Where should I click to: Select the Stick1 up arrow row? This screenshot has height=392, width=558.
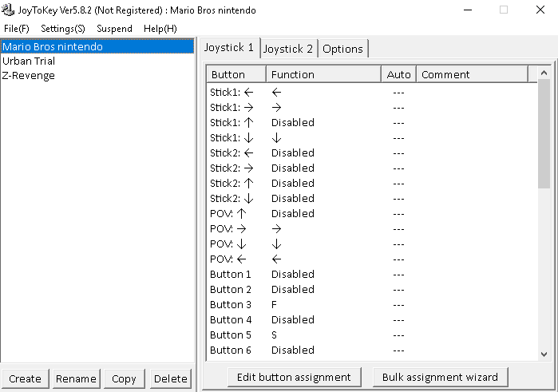[372, 123]
